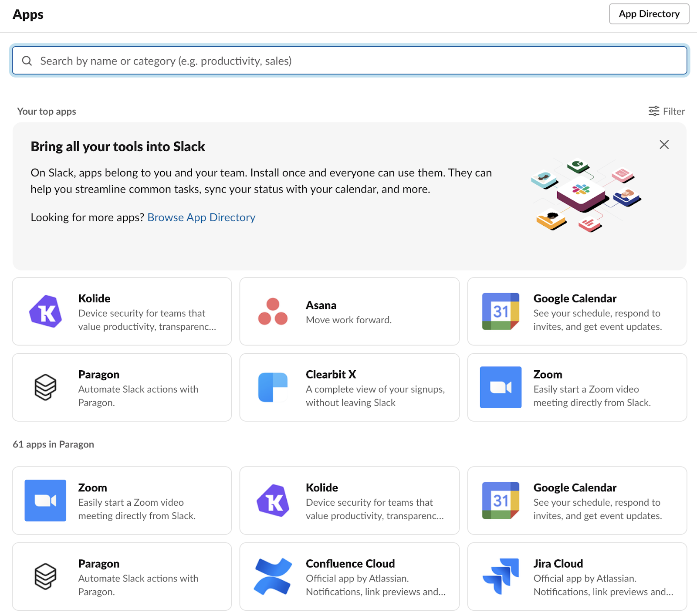This screenshot has height=616, width=697.
Task: Click the Clearbit X logo icon
Action: pos(273,387)
